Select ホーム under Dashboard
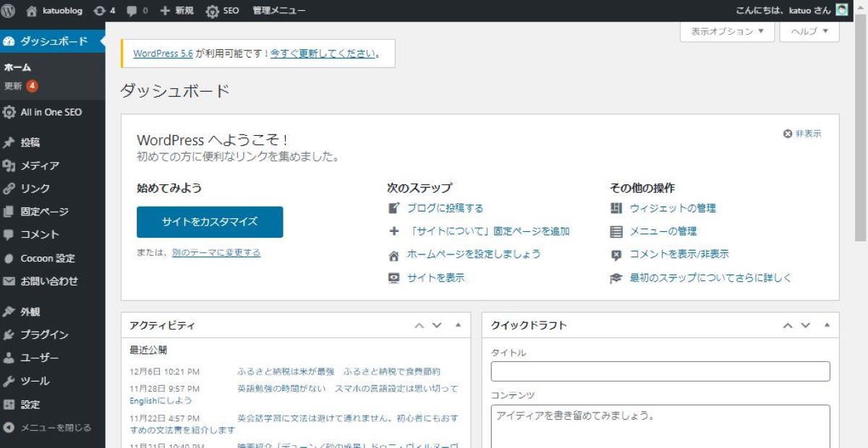This screenshot has height=448, width=868. 17,67
